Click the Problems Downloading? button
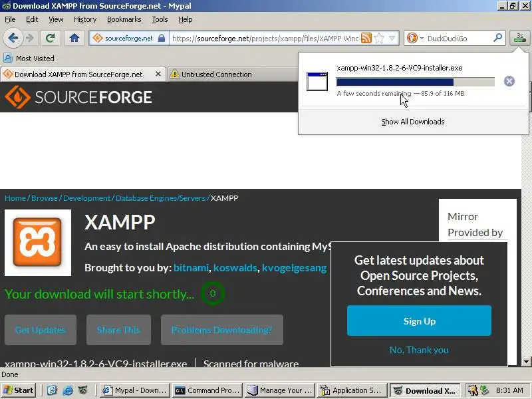The height and width of the screenshot is (399, 532). tap(222, 330)
